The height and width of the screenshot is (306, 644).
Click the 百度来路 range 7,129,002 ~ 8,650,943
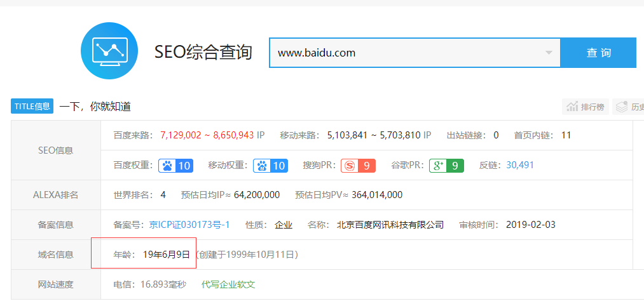(207, 135)
